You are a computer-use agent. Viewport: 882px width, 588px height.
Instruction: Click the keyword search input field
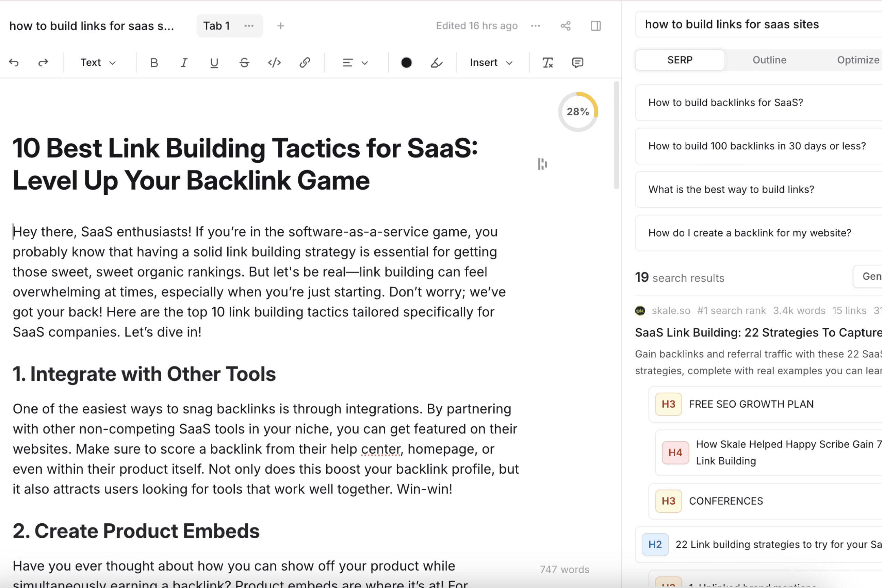(x=757, y=24)
